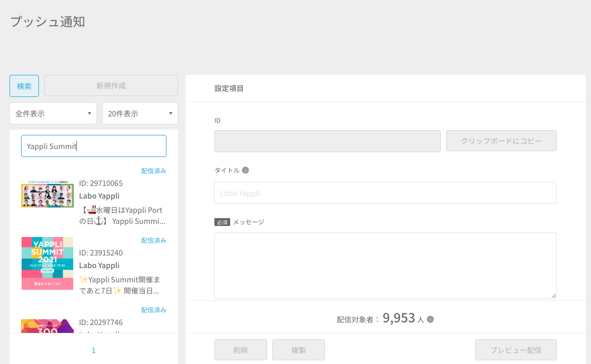This screenshot has width=591, height=364.
Task: Click the 設定項目 section heading
Action: (229, 88)
